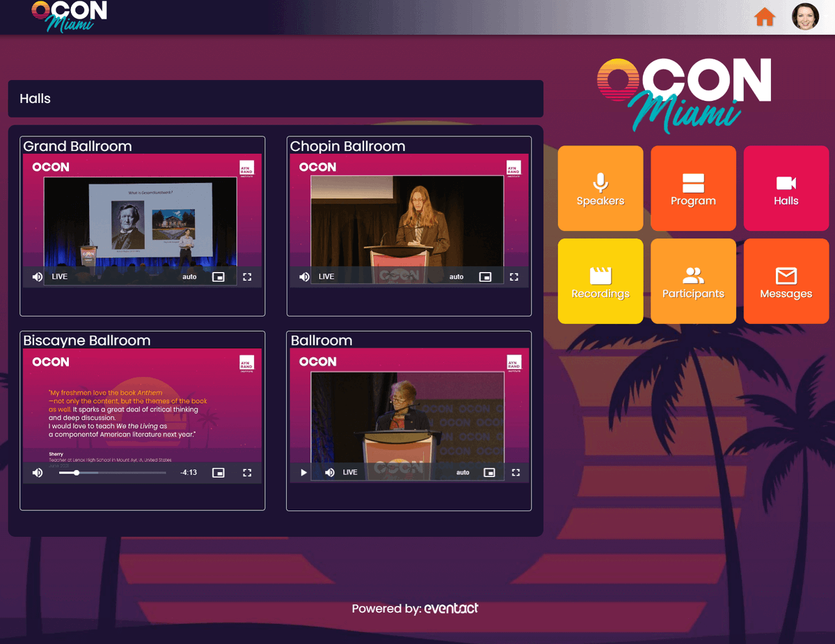Open the Program section

[693, 188]
